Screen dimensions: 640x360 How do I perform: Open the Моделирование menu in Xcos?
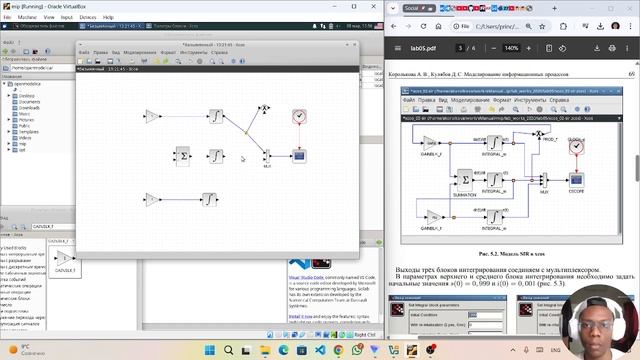point(140,52)
